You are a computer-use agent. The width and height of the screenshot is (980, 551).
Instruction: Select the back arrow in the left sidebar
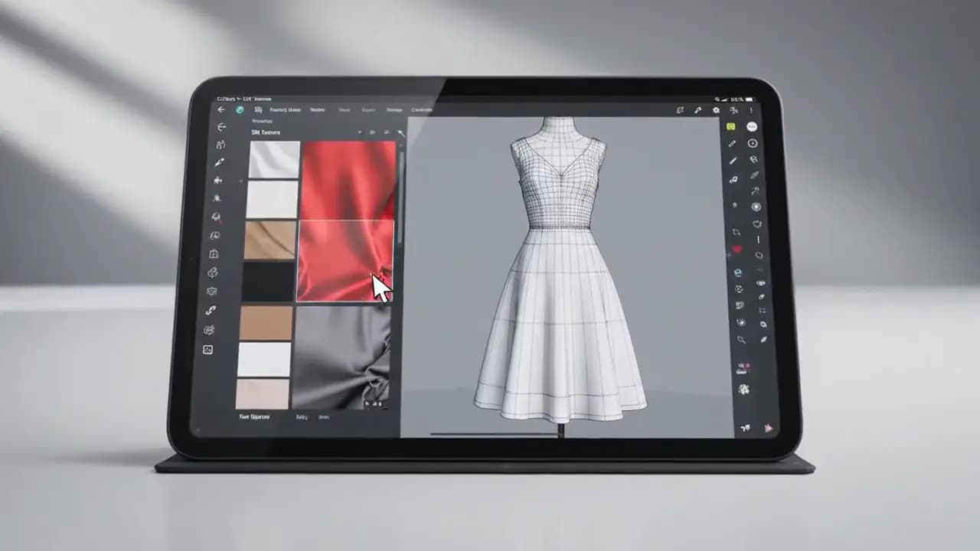point(222,127)
